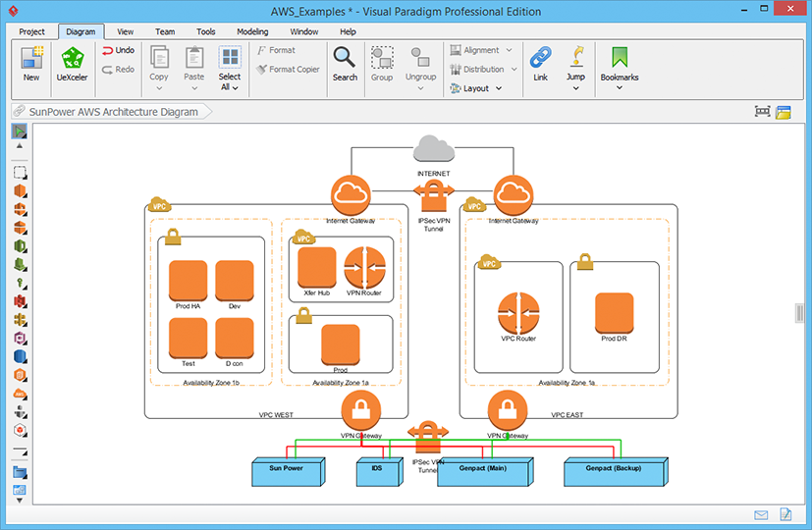The image size is (812, 530).
Task: Click the Select All icon
Action: [230, 57]
